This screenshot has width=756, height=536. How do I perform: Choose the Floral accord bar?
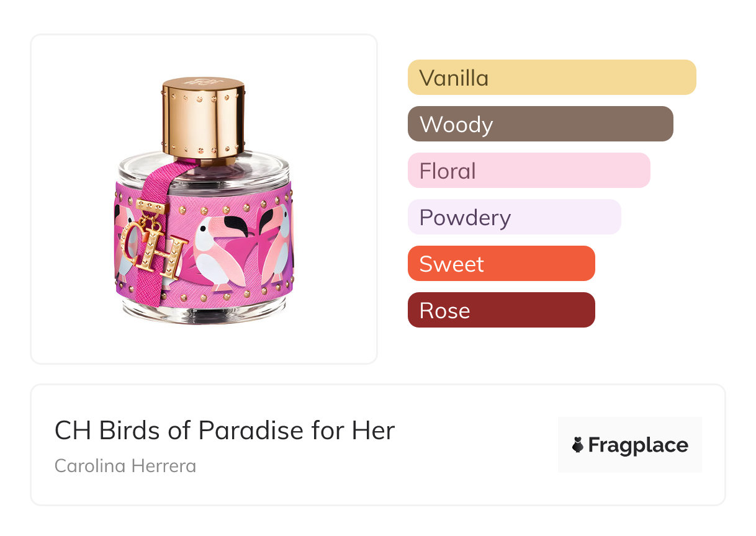tap(528, 171)
